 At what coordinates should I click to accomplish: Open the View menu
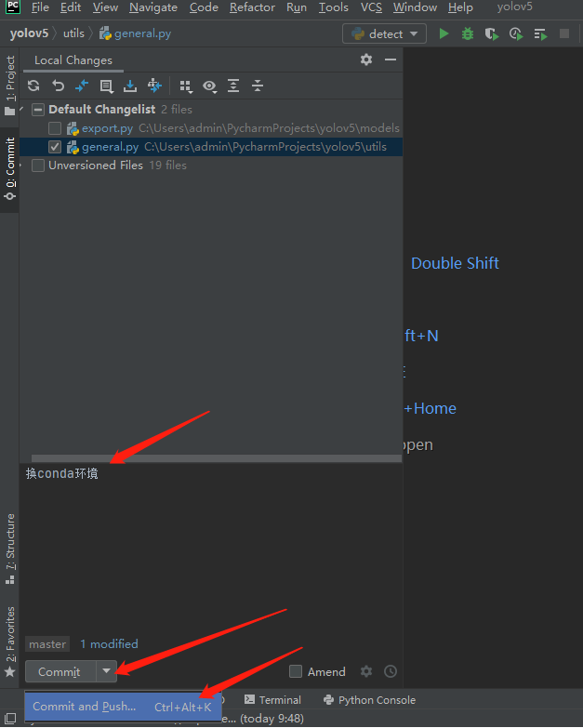click(x=105, y=7)
